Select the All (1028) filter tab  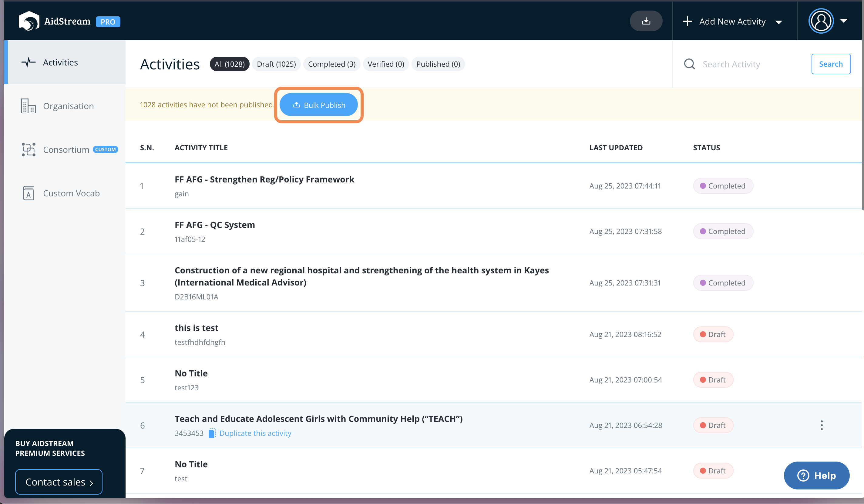pyautogui.click(x=229, y=64)
